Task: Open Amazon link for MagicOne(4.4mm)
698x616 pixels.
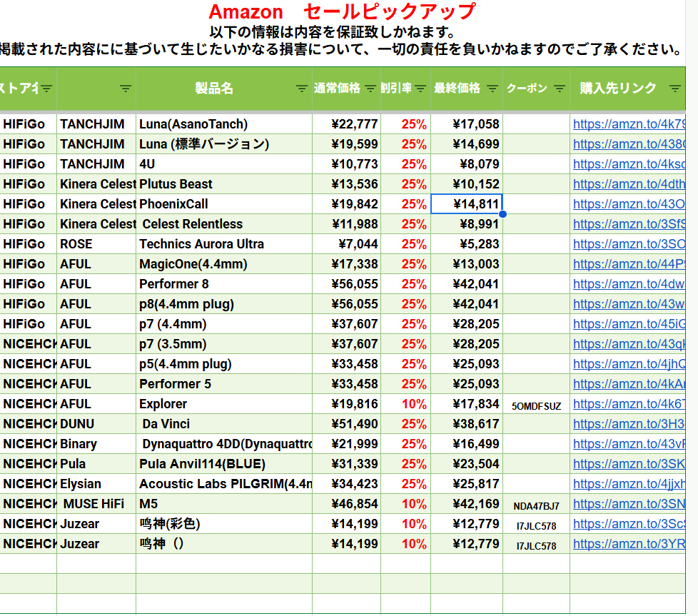Action: pyautogui.click(x=629, y=264)
